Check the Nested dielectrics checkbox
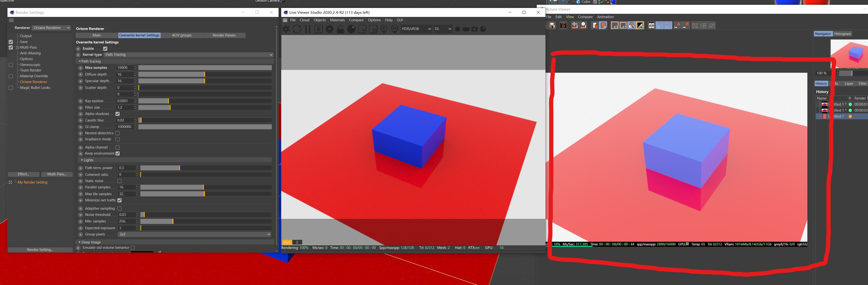Viewport: 868px width, 285px height. pos(118,133)
